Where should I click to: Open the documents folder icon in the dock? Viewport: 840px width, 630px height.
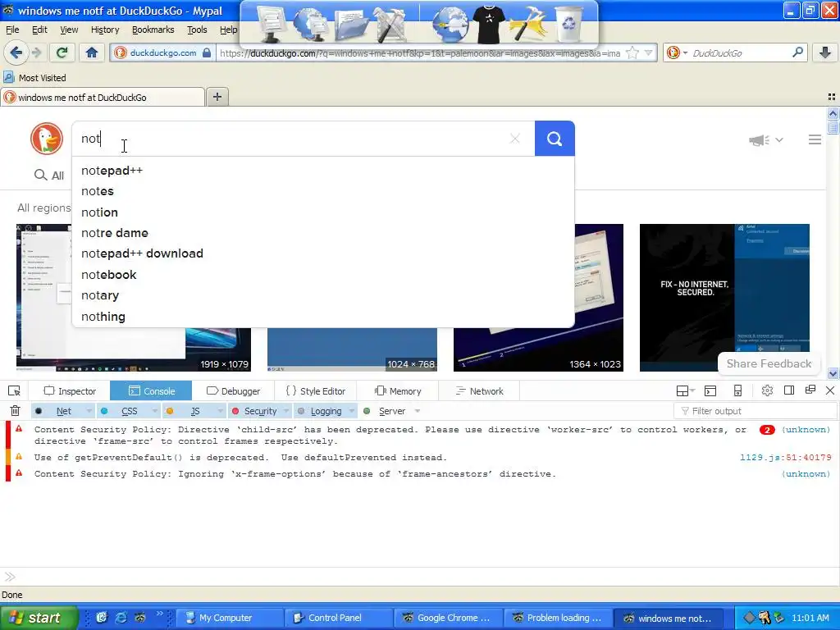351,24
